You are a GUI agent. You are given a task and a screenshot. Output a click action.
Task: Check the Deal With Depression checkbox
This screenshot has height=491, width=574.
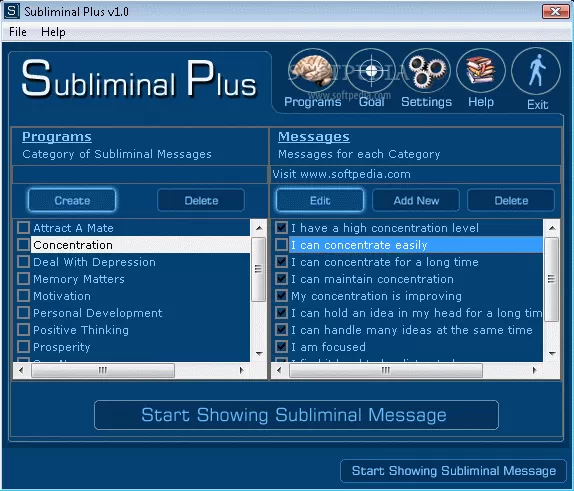pos(23,261)
